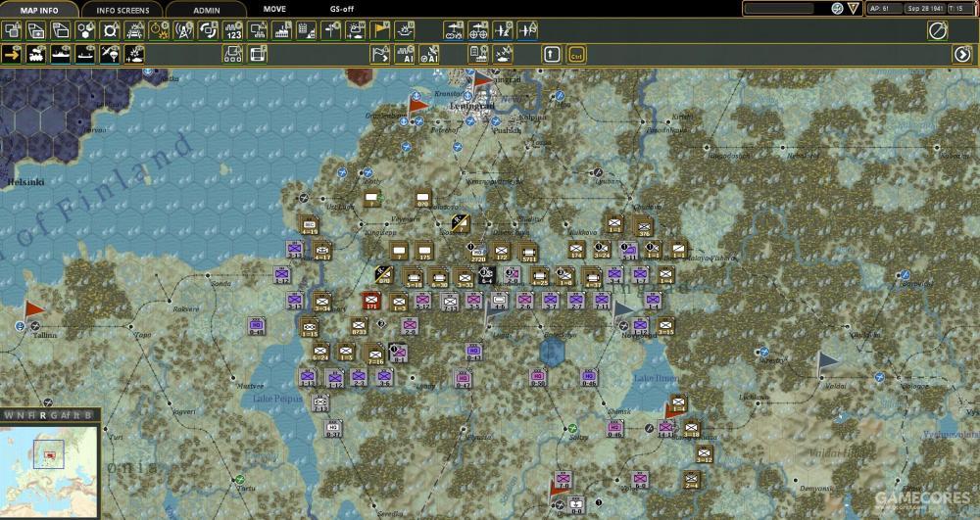The width and height of the screenshot is (980, 520).
Task: Click the dark search field in top bar
Action: point(779,8)
